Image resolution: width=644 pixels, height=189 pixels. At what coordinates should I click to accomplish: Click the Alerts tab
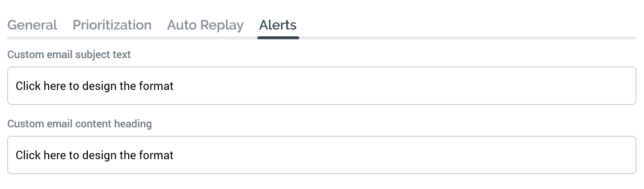[278, 25]
